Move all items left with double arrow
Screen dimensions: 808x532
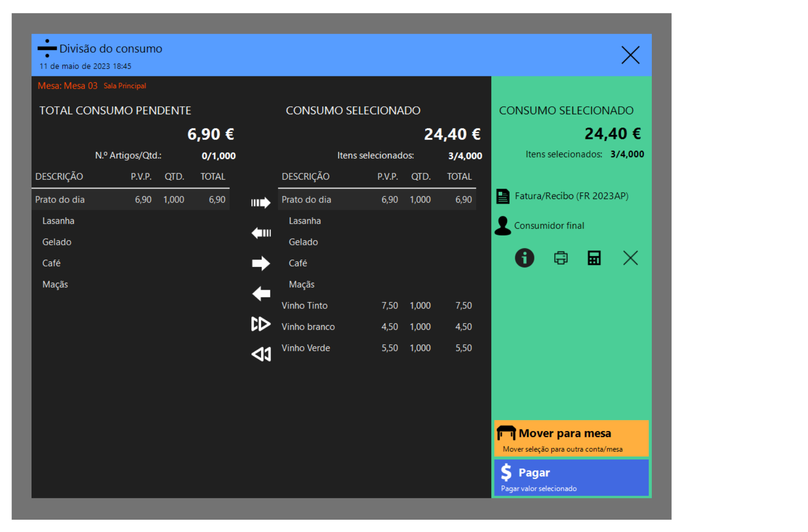261,354
